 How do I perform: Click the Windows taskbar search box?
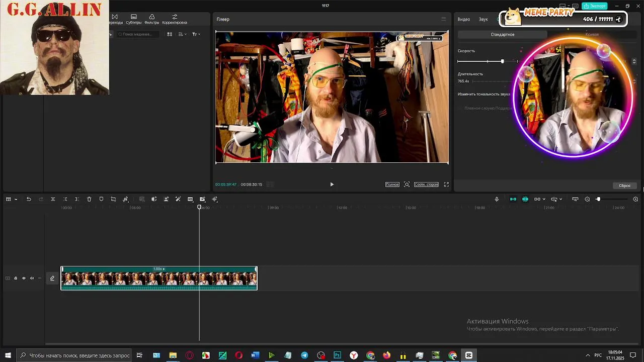coord(74,355)
